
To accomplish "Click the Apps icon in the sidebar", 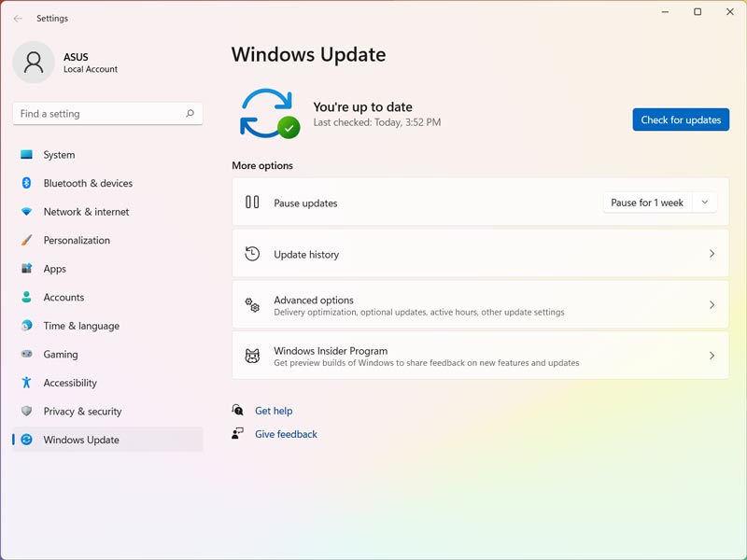I will pyautogui.click(x=27, y=269).
